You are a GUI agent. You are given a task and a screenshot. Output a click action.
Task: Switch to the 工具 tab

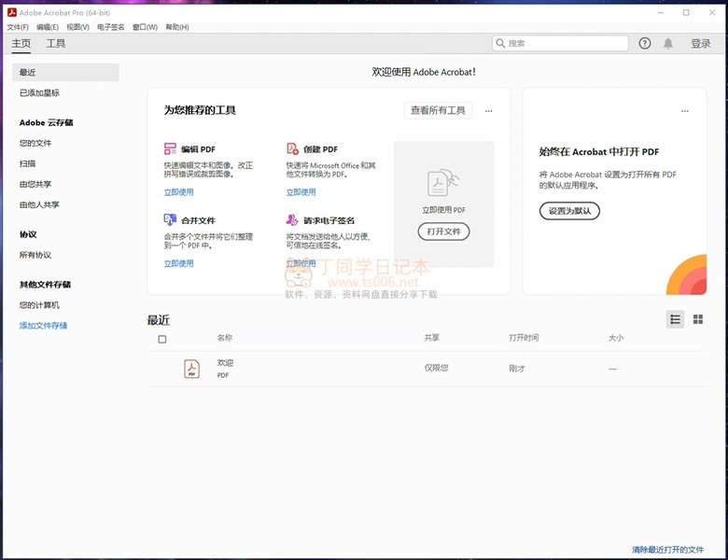click(x=56, y=44)
